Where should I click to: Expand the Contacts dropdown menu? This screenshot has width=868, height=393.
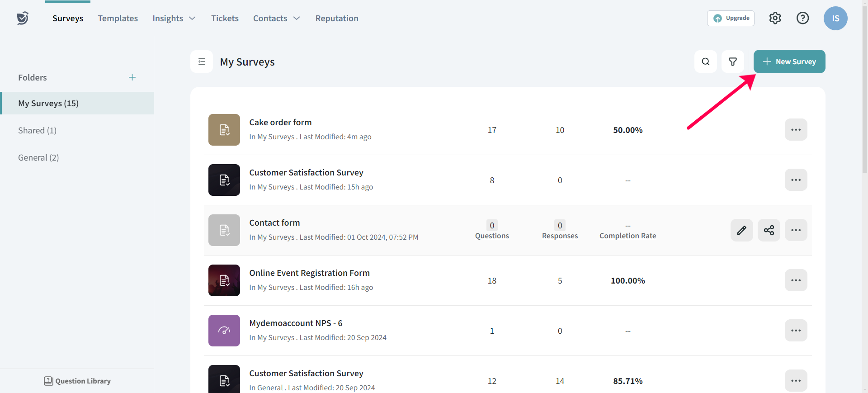point(276,18)
